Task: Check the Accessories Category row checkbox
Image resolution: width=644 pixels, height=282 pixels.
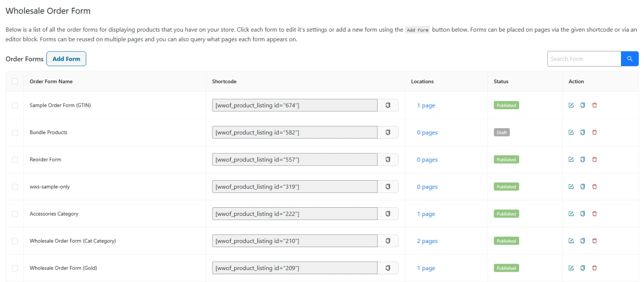Action: [x=15, y=214]
